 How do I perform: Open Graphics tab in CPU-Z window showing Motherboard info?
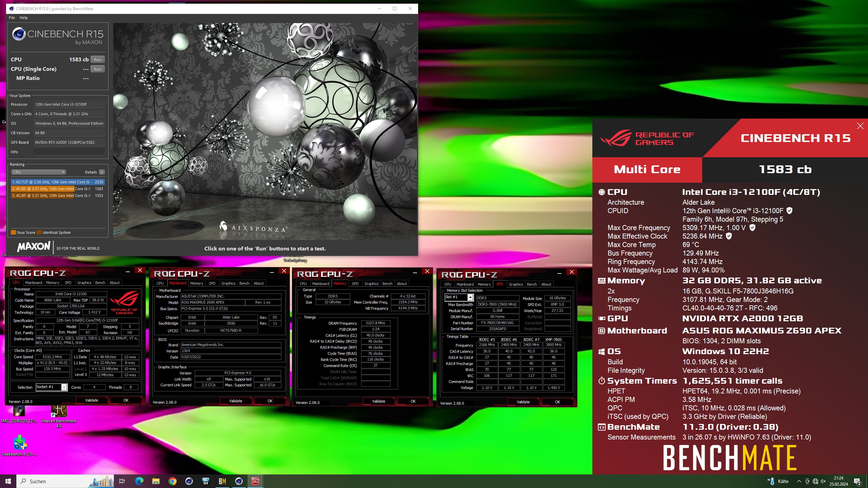point(228,283)
